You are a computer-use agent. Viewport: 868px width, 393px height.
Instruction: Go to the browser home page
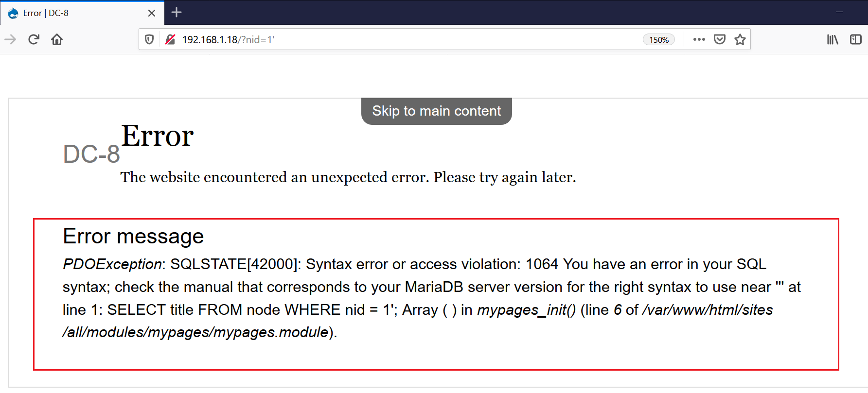(57, 39)
